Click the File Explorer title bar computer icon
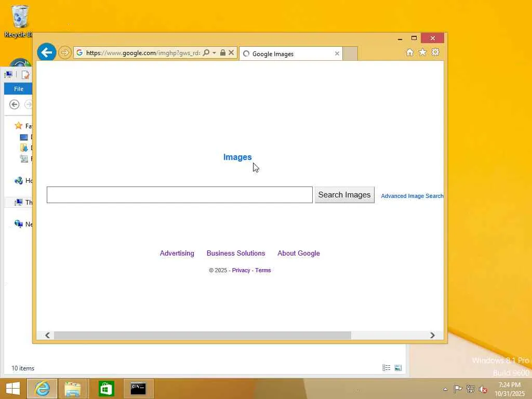Screen dimensions: 532x399 point(8,74)
